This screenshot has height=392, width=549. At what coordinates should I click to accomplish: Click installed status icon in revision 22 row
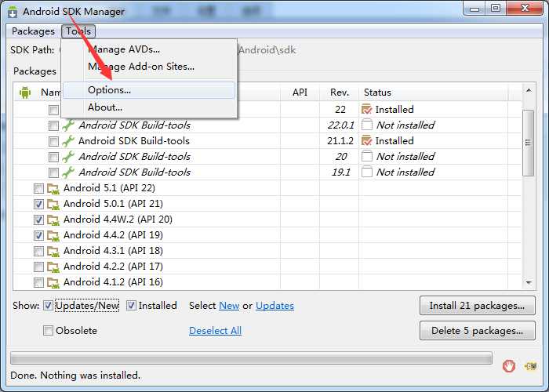(x=366, y=110)
